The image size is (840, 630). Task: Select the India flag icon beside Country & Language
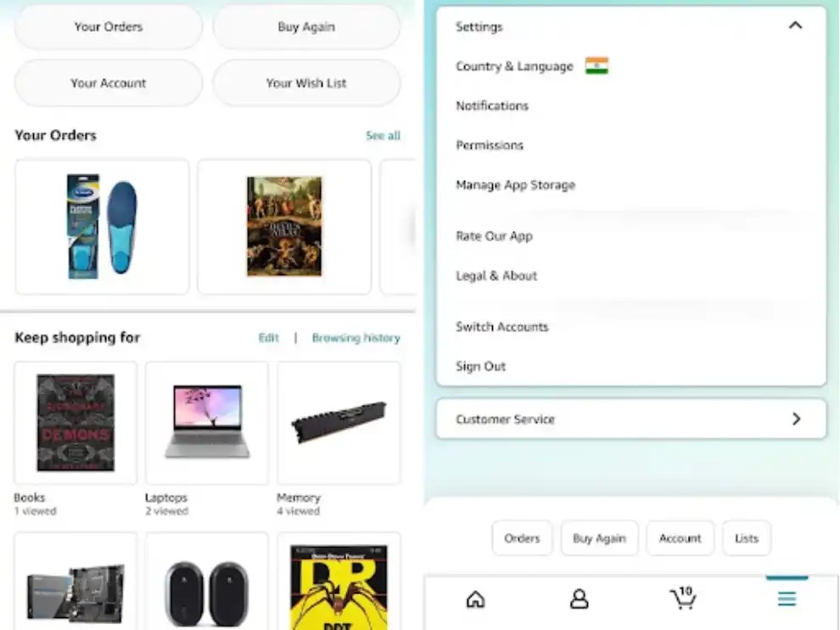(596, 66)
